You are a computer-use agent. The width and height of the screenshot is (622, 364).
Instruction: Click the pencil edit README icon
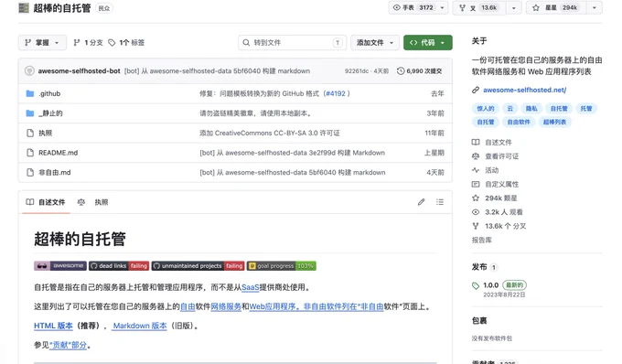pyautogui.click(x=422, y=202)
